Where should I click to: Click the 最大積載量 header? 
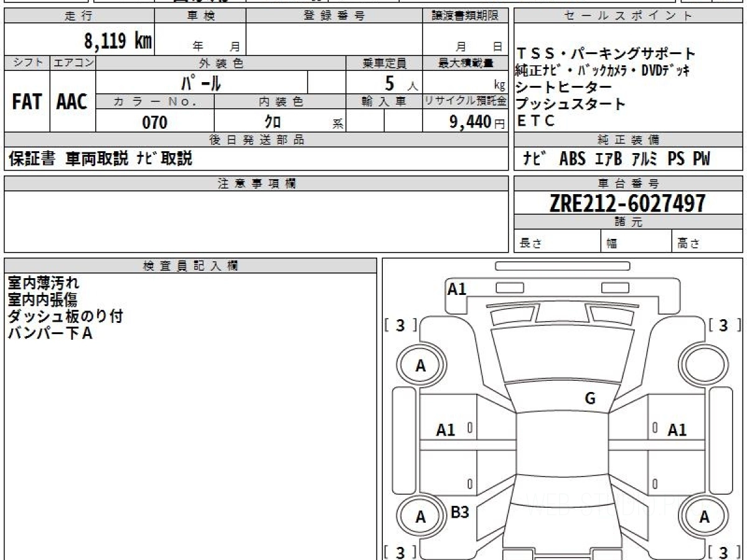[x=465, y=63]
